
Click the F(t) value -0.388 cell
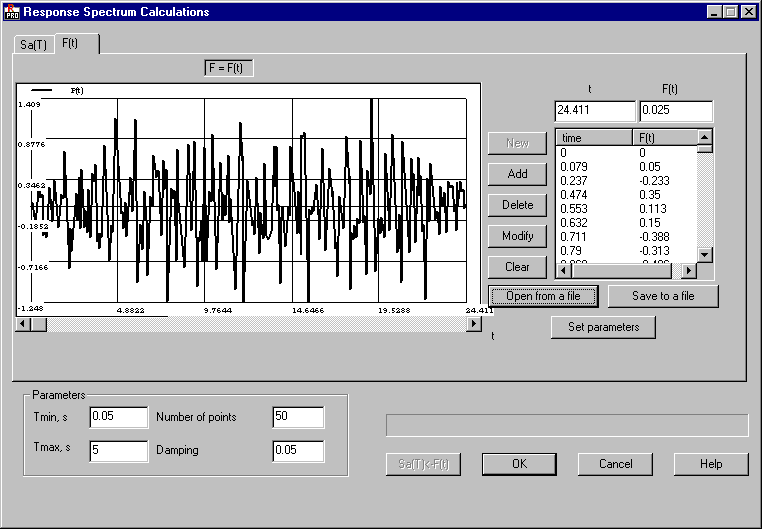click(x=655, y=237)
